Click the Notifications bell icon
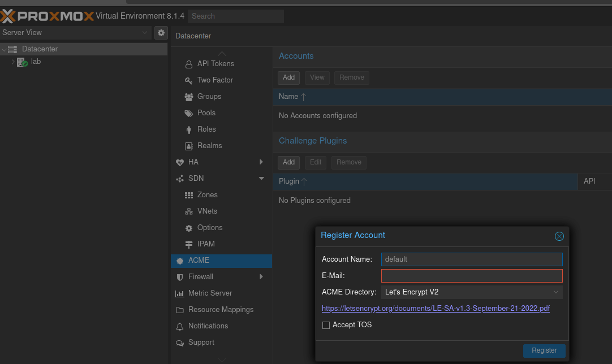The image size is (612, 364). click(x=180, y=327)
